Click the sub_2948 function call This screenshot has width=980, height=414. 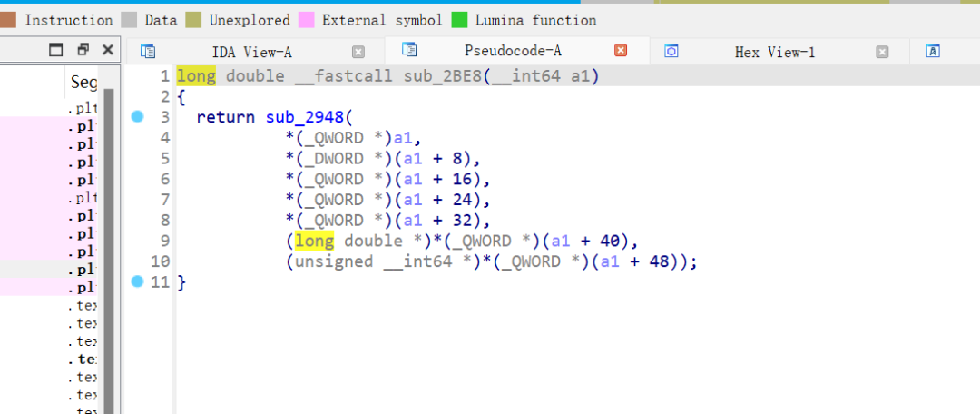304,117
